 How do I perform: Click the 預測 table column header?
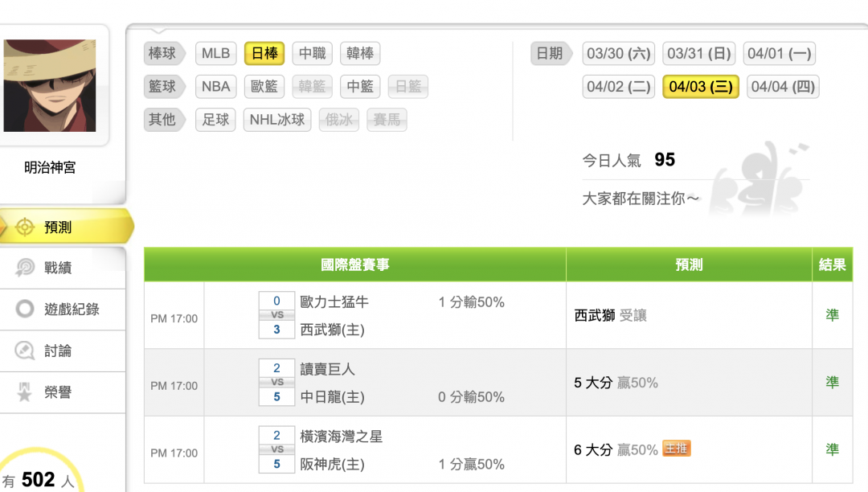[690, 264]
